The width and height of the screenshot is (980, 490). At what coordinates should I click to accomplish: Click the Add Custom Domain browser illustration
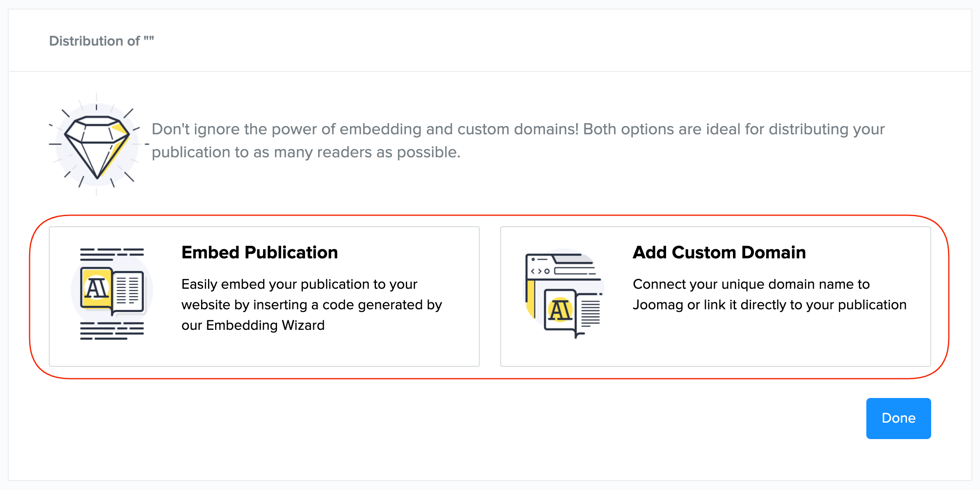[564, 293]
